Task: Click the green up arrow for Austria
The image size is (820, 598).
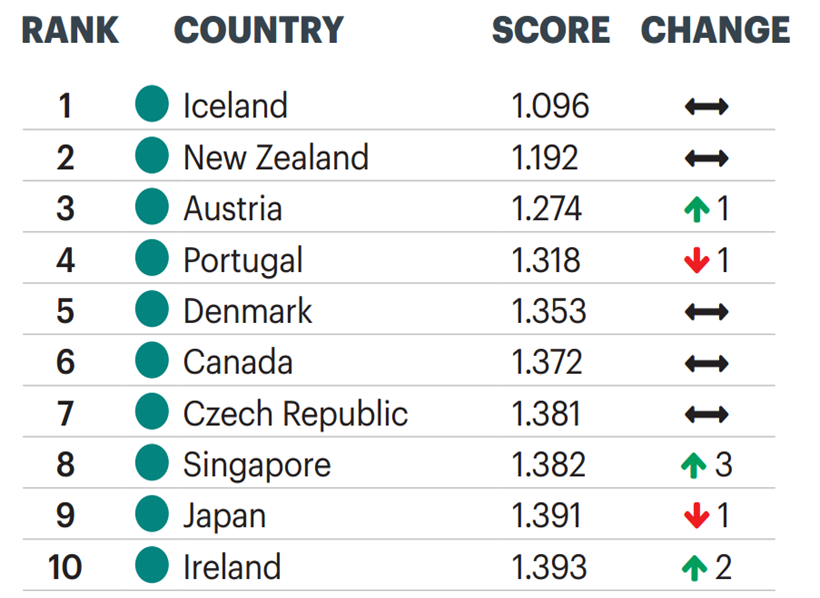Action: (696, 208)
